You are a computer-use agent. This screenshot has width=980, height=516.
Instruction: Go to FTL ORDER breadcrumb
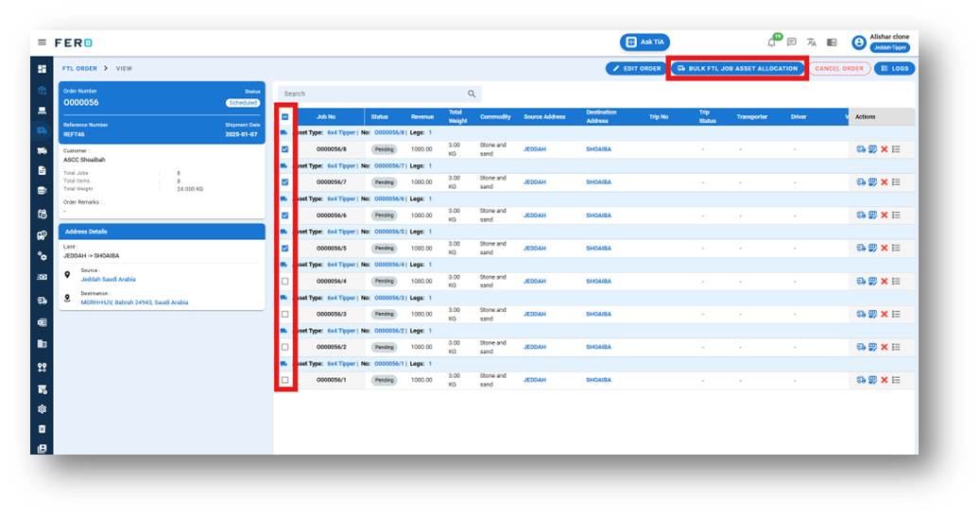79,69
